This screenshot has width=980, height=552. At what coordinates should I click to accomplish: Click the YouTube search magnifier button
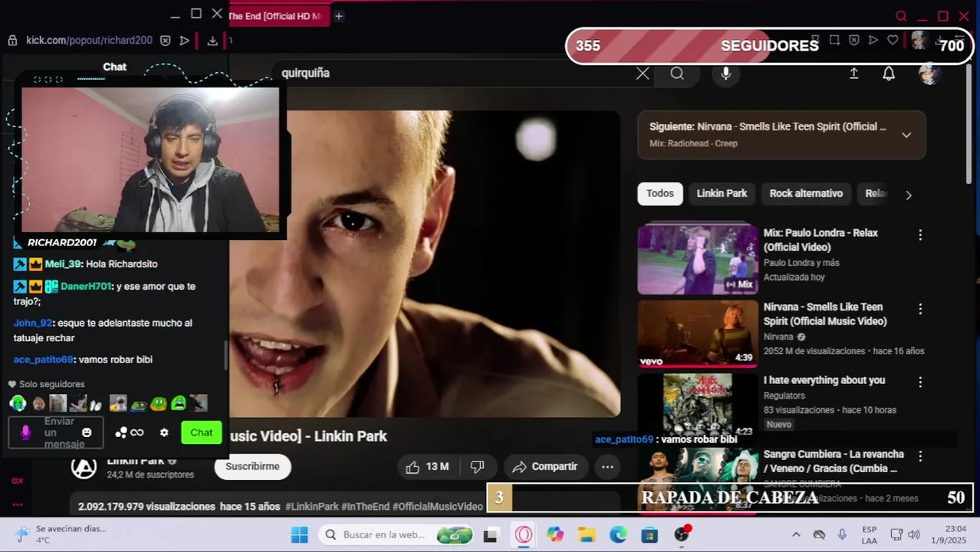coord(677,74)
